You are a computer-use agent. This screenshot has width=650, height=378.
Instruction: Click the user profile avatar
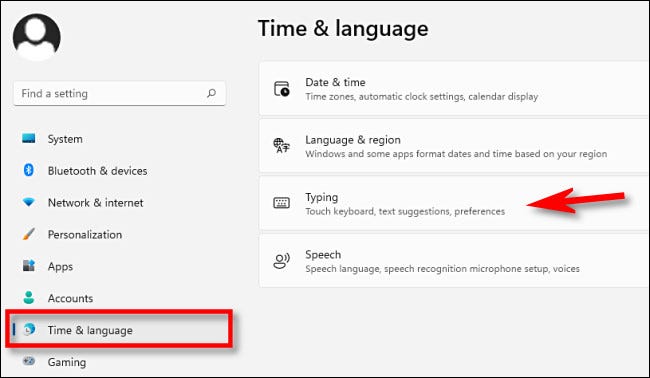tap(36, 37)
